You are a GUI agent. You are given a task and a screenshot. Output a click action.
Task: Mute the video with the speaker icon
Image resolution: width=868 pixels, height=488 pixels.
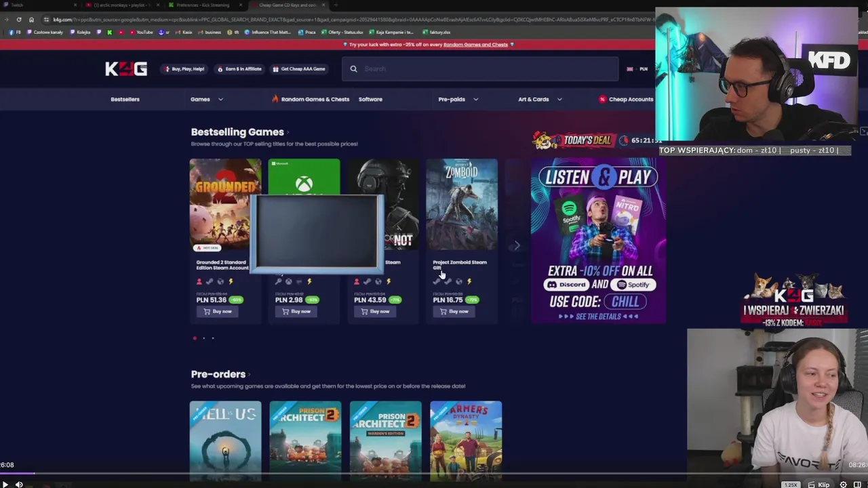pyautogui.click(x=19, y=484)
